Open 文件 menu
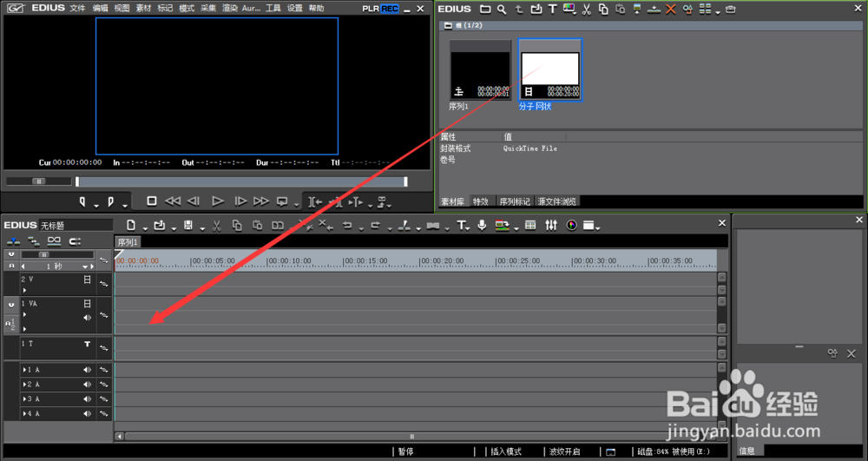The height and width of the screenshot is (461, 868). pyautogui.click(x=77, y=9)
